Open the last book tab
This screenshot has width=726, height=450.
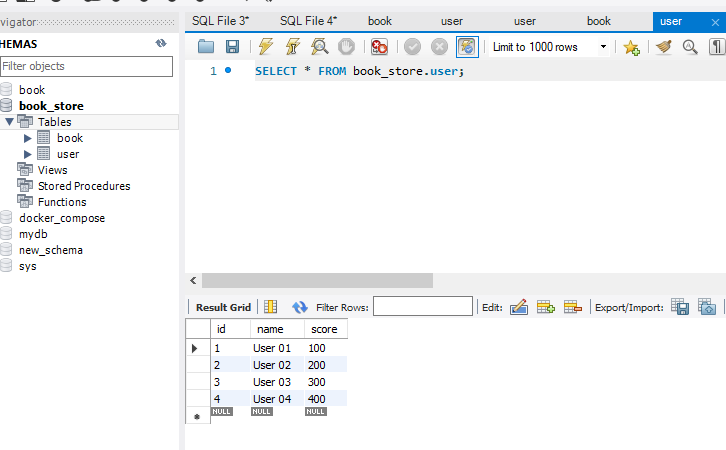tap(599, 21)
